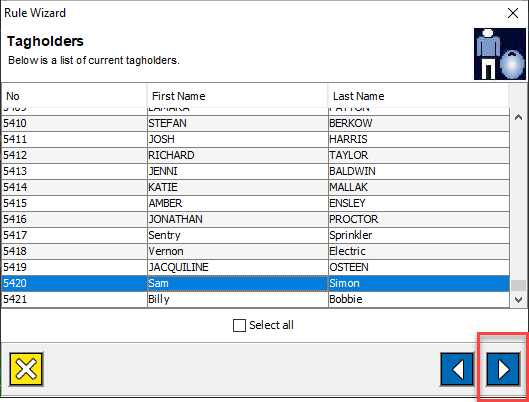Click the yellow cancel X icon
529x402 pixels.
[26, 369]
